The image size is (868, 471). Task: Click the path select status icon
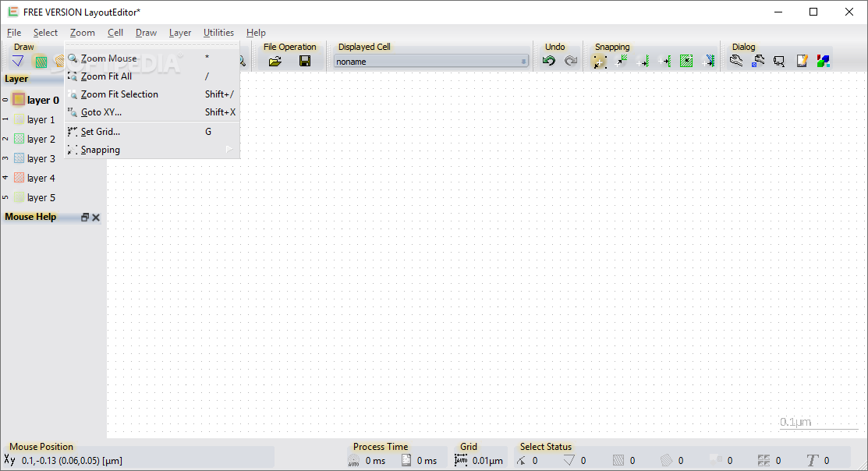(x=521, y=461)
